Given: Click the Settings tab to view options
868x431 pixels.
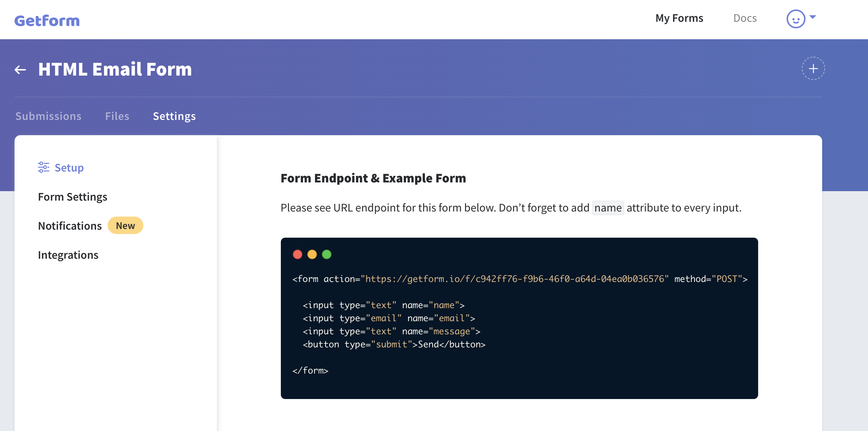Looking at the screenshot, I should coord(174,116).
